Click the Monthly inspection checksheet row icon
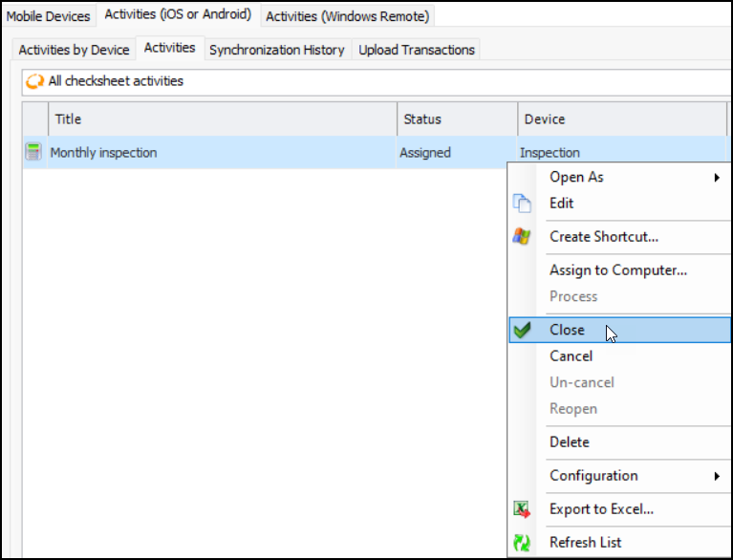Viewport: 733px width, 560px height. [x=33, y=152]
